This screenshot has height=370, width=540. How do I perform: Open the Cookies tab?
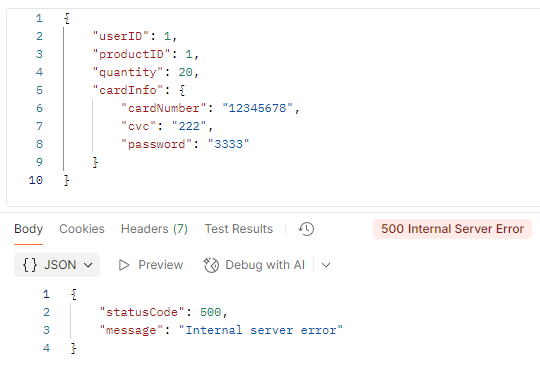coord(82,229)
